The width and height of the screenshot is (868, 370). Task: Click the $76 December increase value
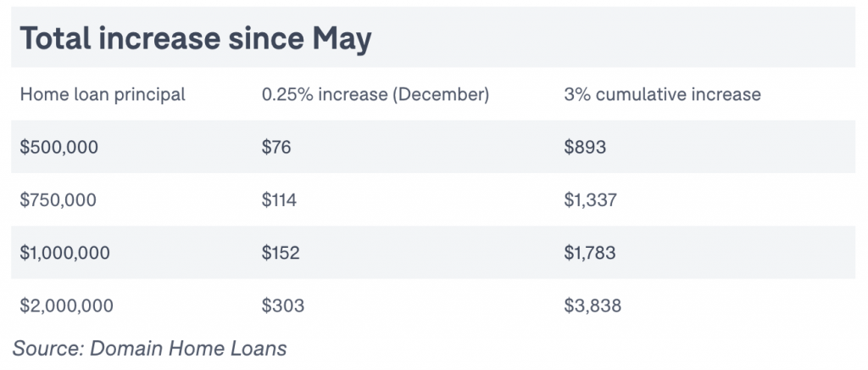point(276,147)
